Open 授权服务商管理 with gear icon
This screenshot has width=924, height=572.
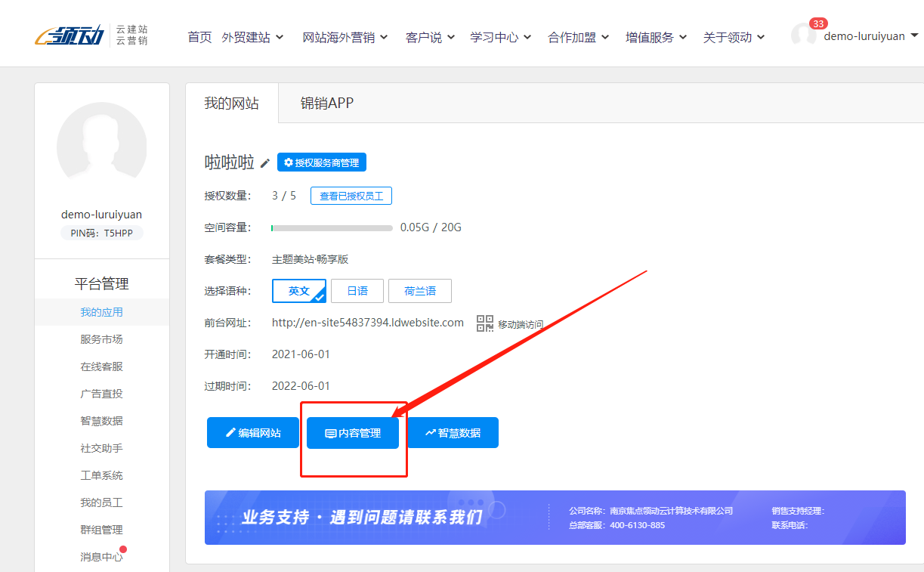click(322, 162)
